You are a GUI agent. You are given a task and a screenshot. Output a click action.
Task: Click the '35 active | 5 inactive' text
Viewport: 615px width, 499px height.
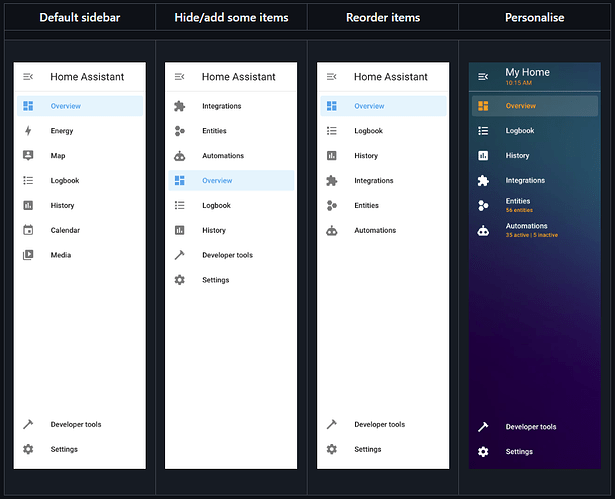click(531, 235)
